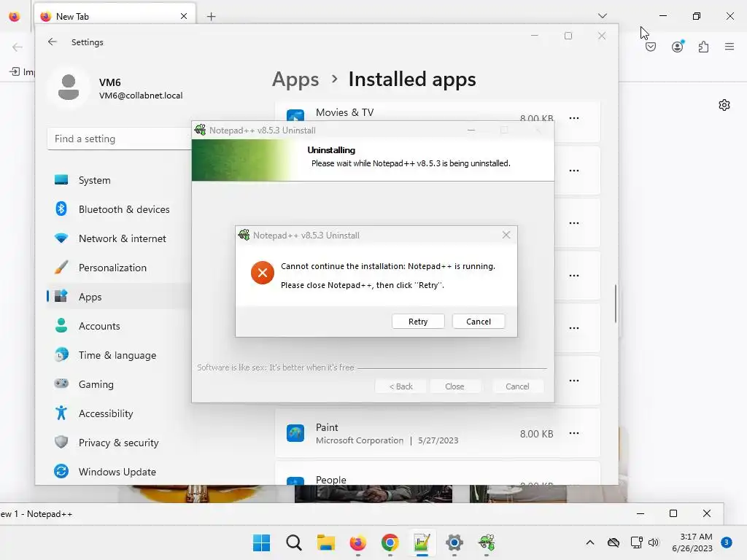Open Firefox account icon
747x560 pixels.
coord(678,47)
